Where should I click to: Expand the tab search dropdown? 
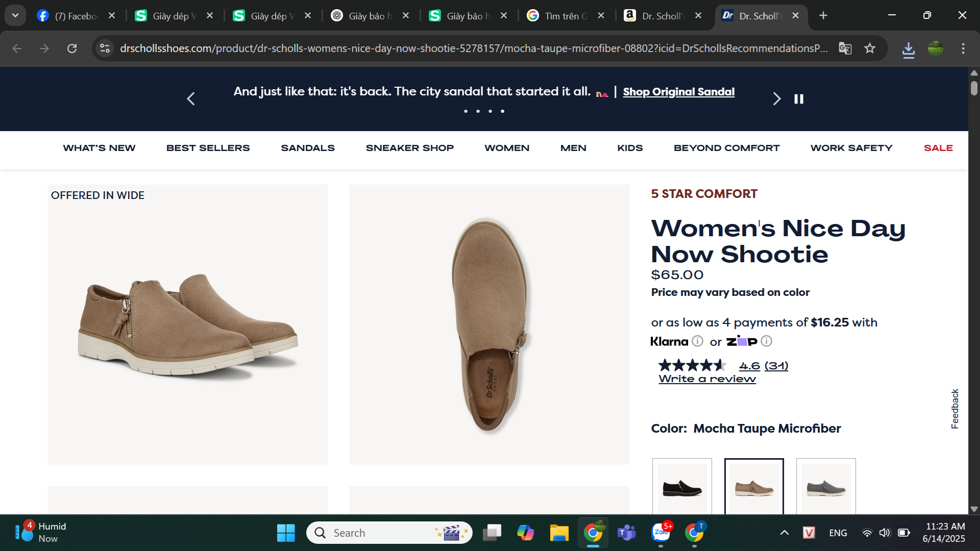pos(15,15)
